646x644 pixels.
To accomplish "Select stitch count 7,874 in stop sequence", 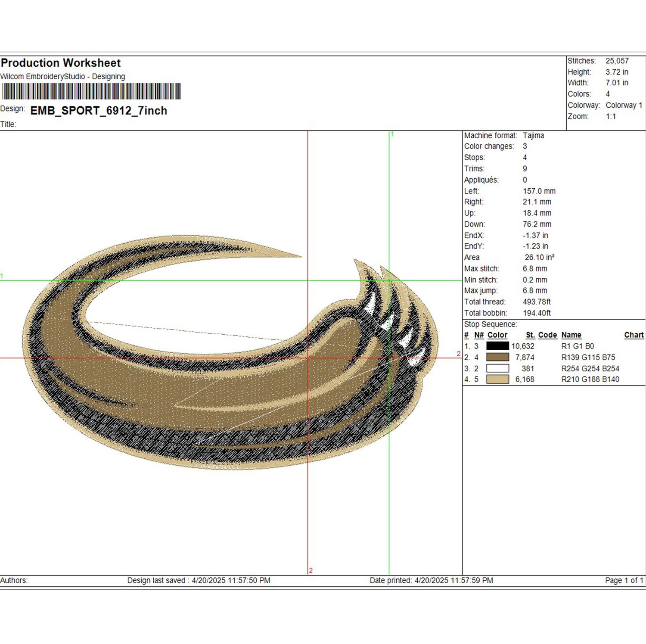I will coord(525,358).
